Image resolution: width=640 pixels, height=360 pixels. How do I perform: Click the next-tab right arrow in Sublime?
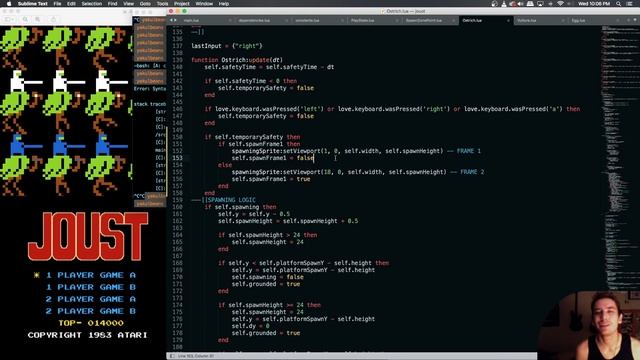(x=175, y=20)
